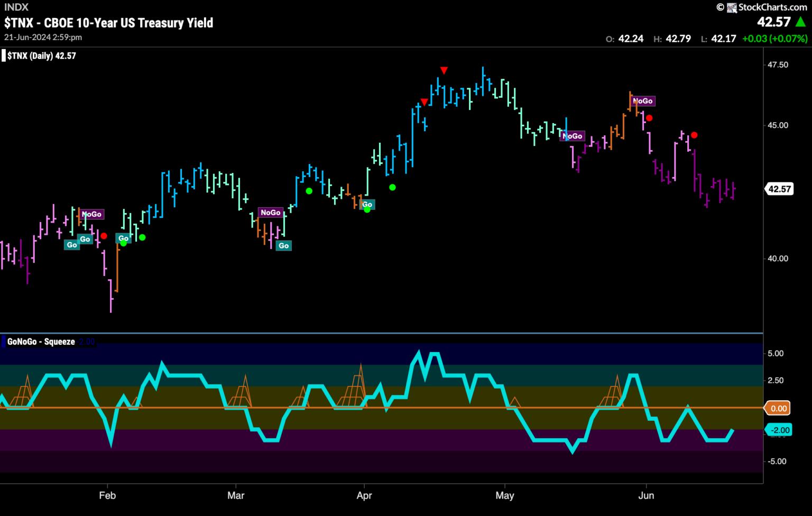Select the leftmost red dot near February

(104, 236)
